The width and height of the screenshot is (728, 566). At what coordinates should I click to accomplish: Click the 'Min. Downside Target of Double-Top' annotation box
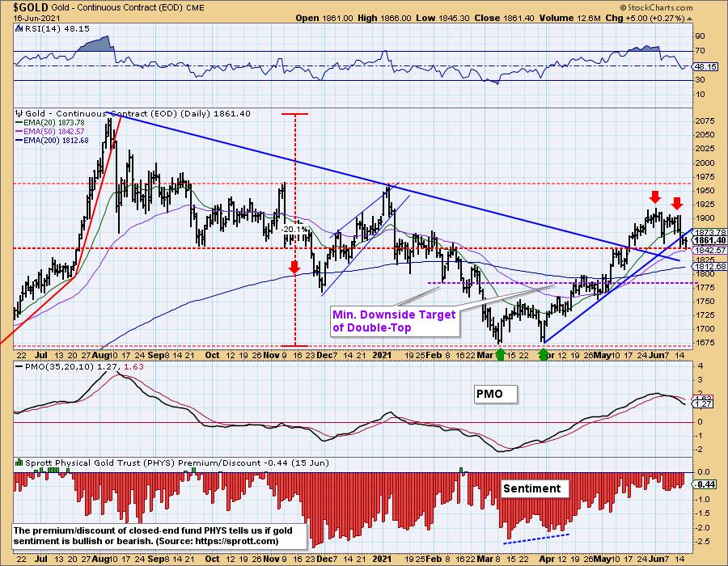pyautogui.click(x=394, y=321)
